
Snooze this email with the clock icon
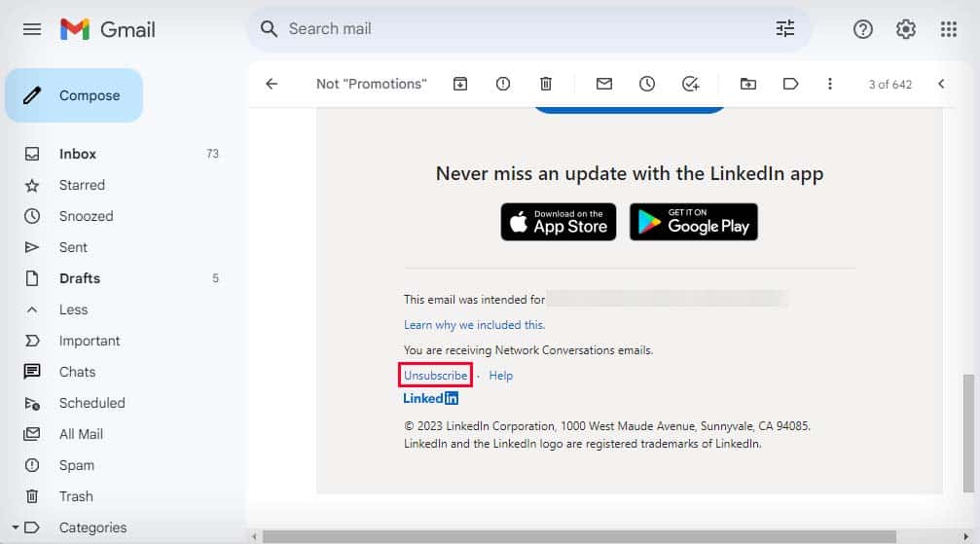(x=647, y=84)
